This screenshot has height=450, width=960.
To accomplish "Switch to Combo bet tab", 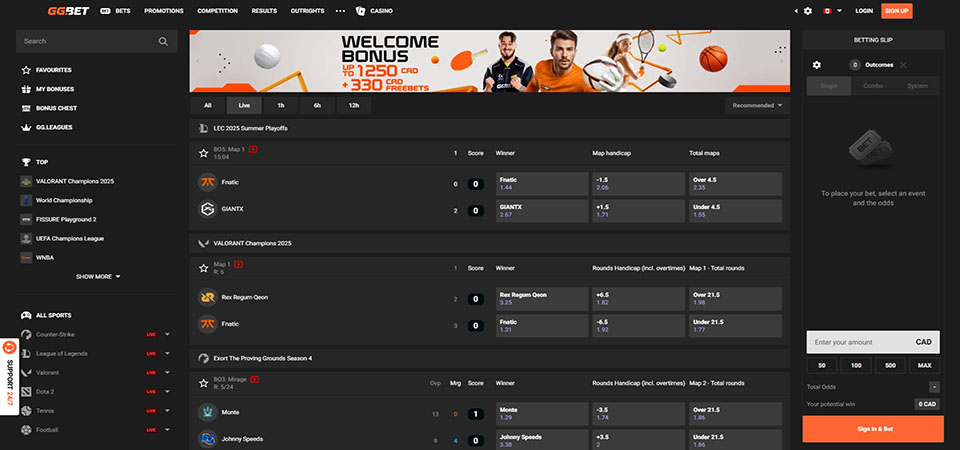I will point(873,86).
